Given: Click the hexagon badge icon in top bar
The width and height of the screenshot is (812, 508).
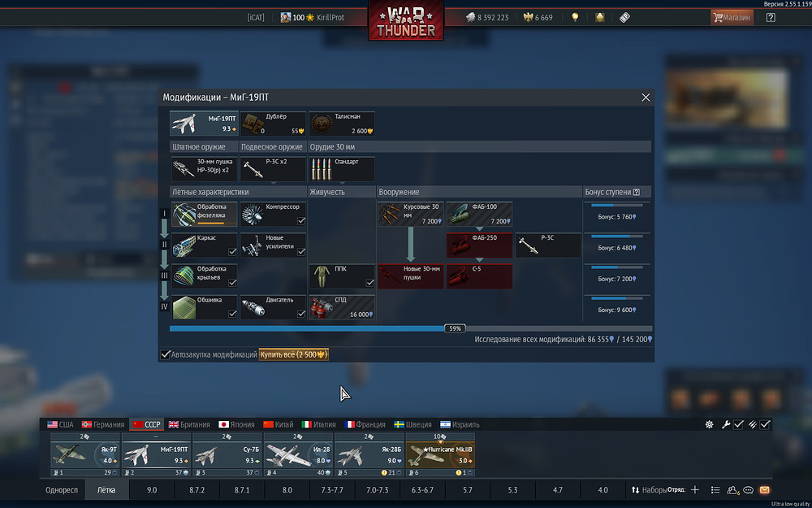Looking at the screenshot, I should (600, 18).
